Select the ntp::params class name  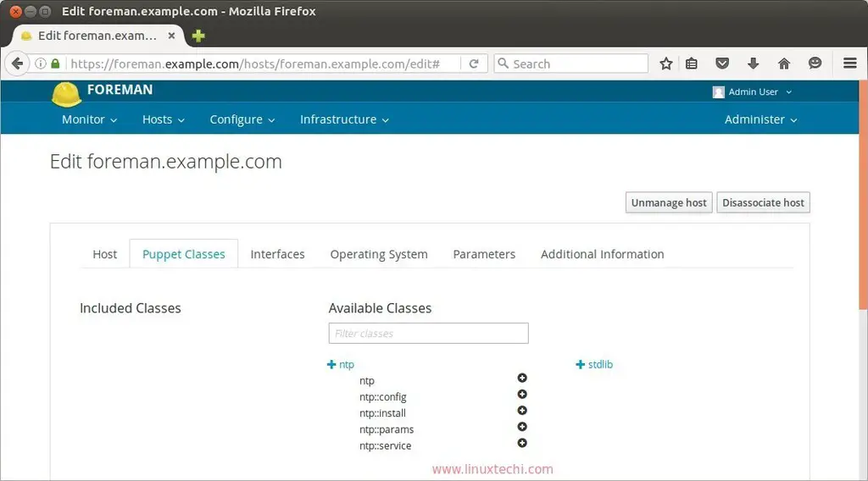[387, 429]
